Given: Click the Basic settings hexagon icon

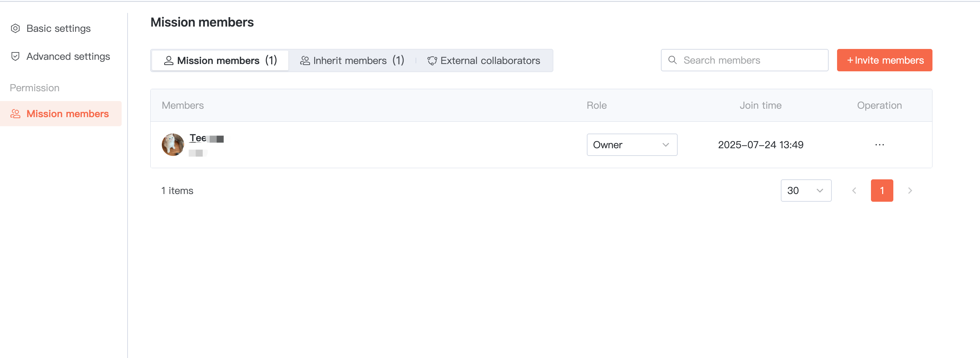Looking at the screenshot, I should pos(15,29).
